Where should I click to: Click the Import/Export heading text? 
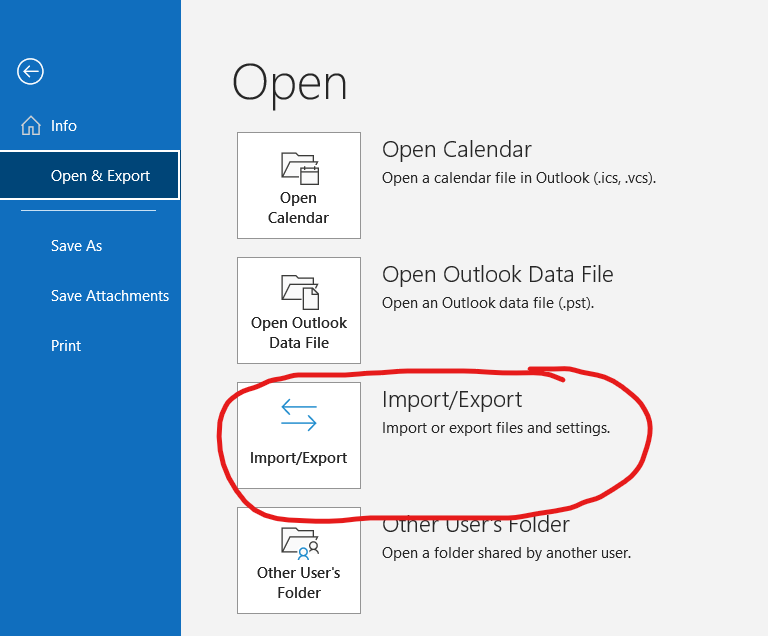[x=452, y=400]
